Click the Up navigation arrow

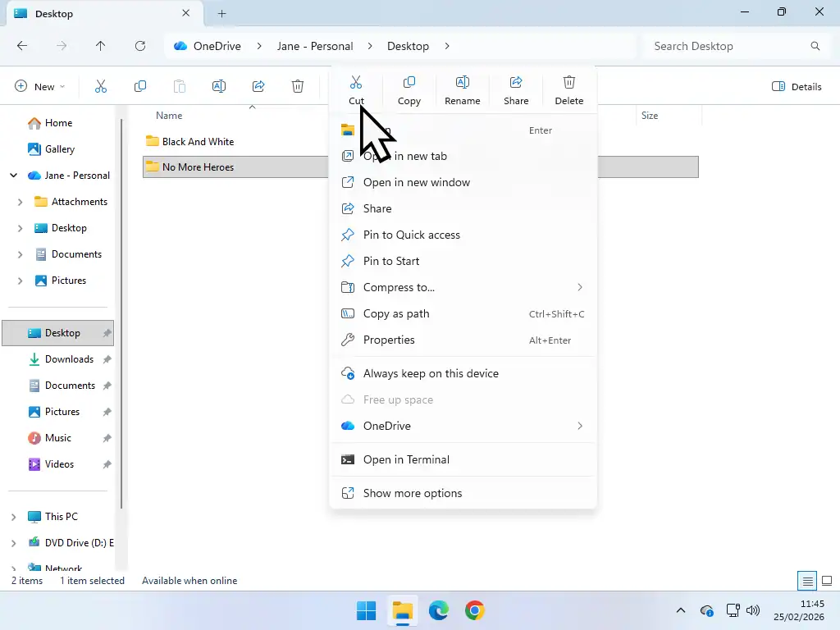pyautogui.click(x=101, y=46)
